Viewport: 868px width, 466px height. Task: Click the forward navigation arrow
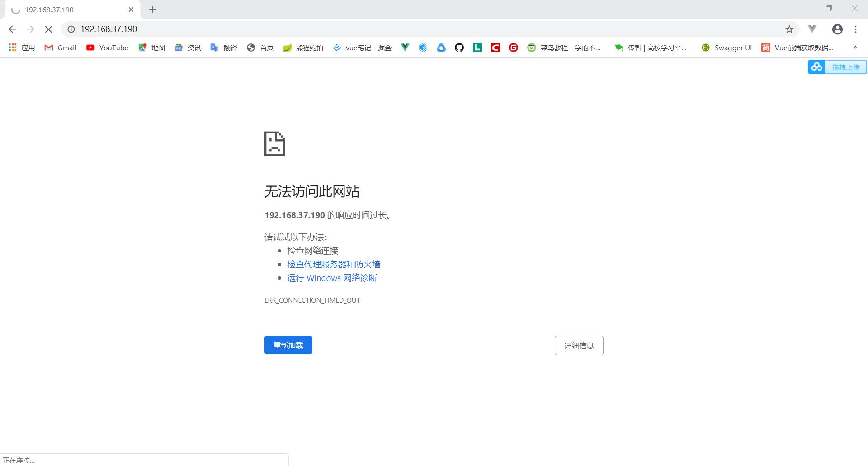click(30, 29)
